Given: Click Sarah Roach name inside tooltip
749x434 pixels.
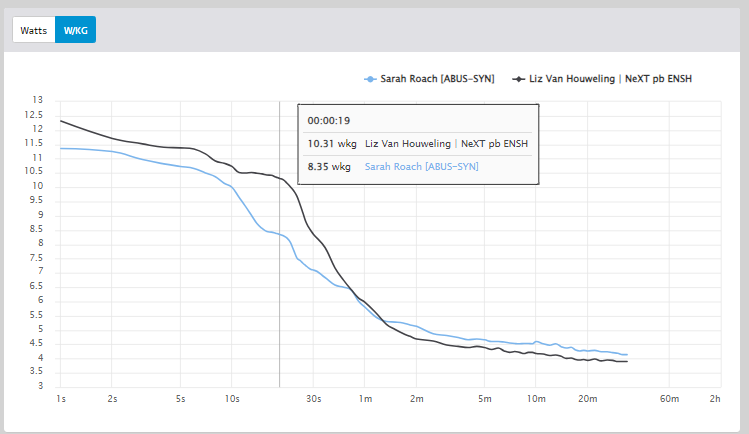Looking at the screenshot, I should click(422, 167).
